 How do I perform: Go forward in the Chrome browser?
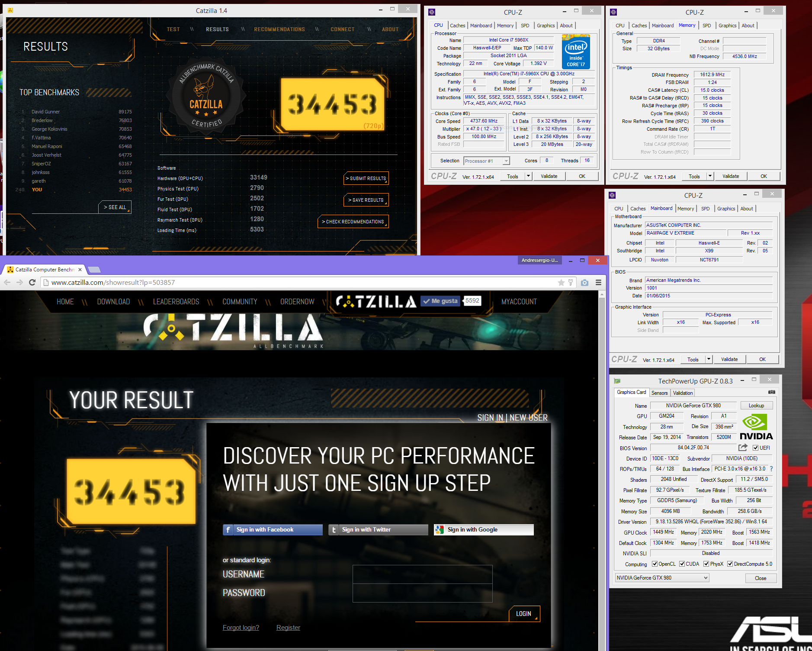coord(19,282)
